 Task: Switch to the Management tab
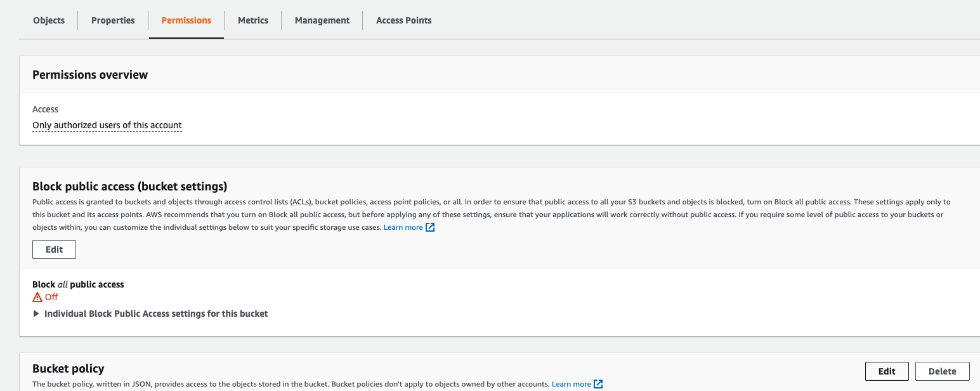[322, 20]
